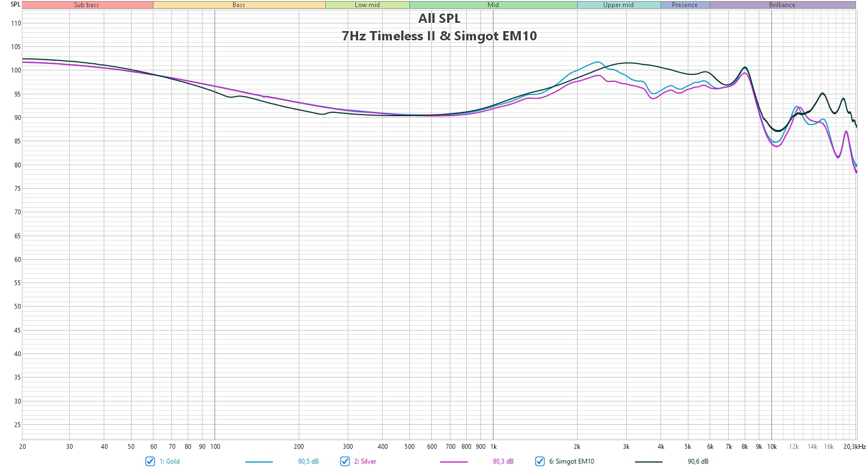Click the Silver trace value '90,3 dB'

[x=503, y=461]
